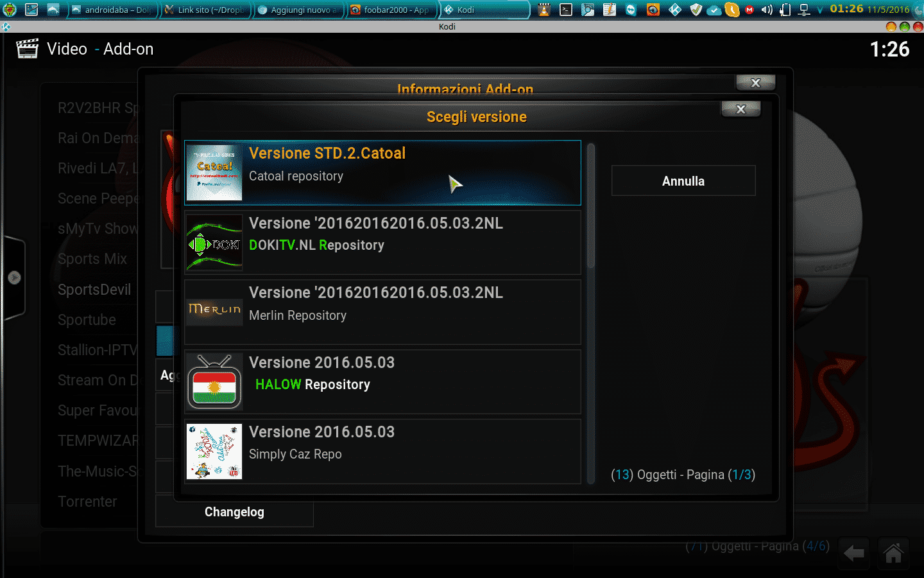Click the orange eye tray icon
The width and height of the screenshot is (924, 578).
(653, 10)
